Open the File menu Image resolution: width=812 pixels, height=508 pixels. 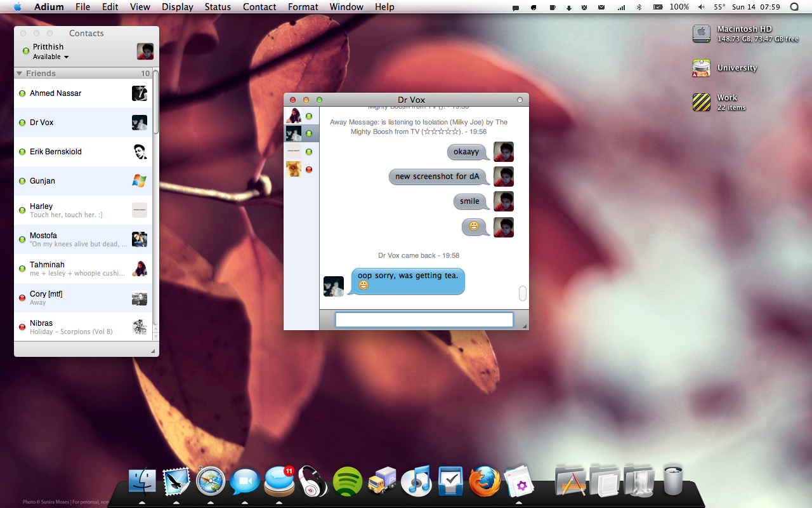[x=82, y=7]
